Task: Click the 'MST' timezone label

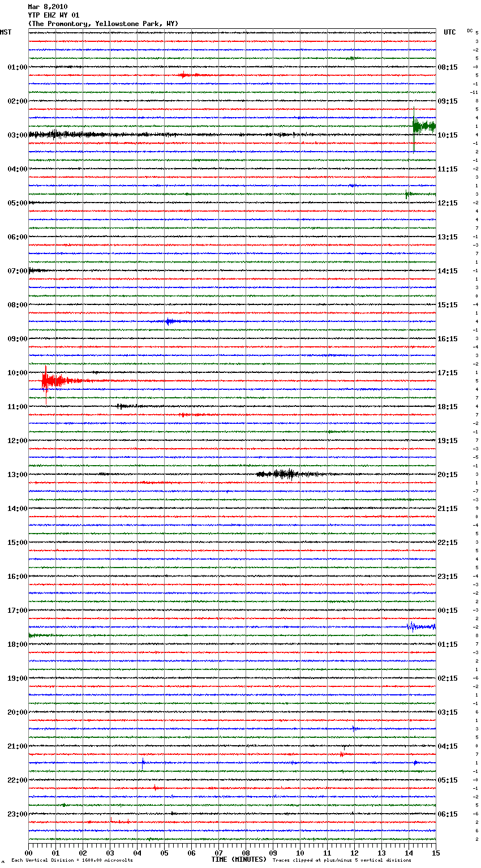Action: [6, 32]
